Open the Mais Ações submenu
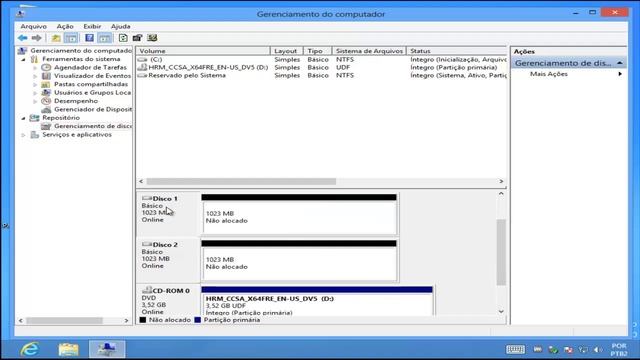This screenshot has height=360, width=640. coord(569,74)
